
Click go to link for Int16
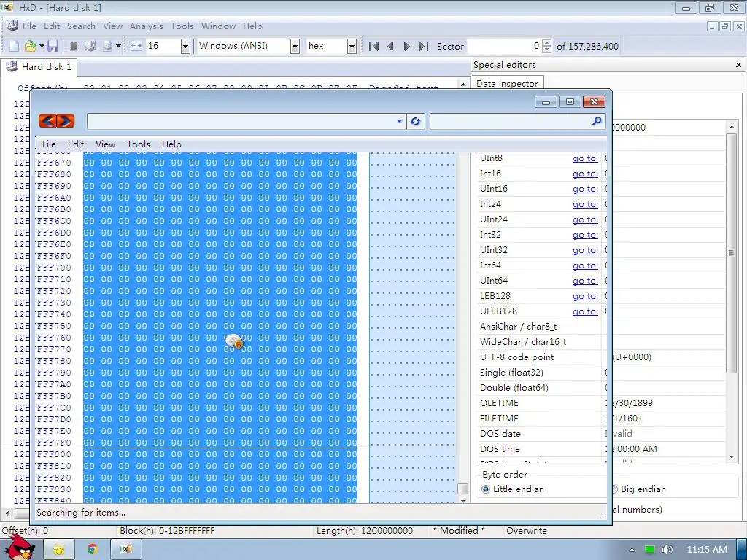tap(585, 174)
